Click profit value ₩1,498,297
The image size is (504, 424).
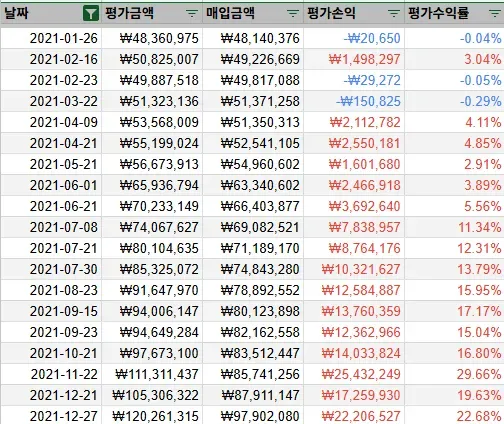click(x=365, y=59)
